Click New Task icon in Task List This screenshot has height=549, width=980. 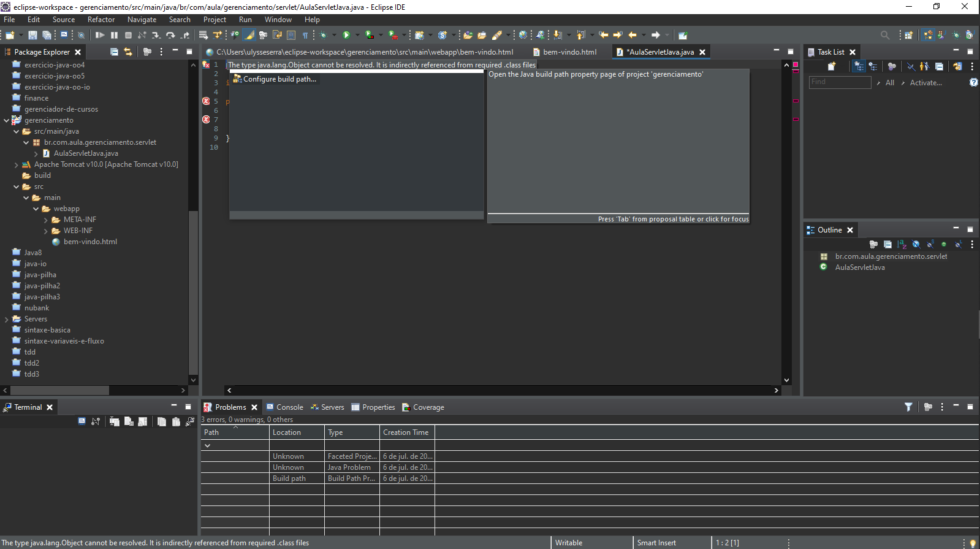coord(832,66)
